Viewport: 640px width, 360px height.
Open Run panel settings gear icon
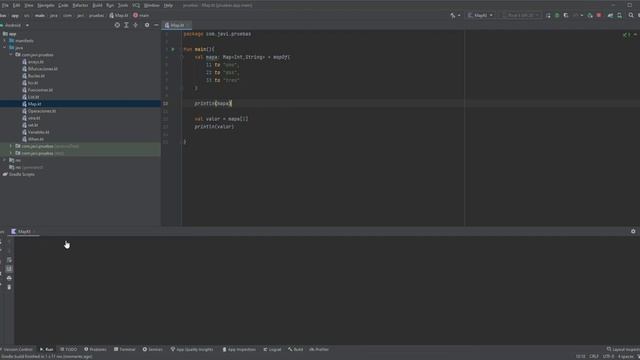tap(633, 231)
